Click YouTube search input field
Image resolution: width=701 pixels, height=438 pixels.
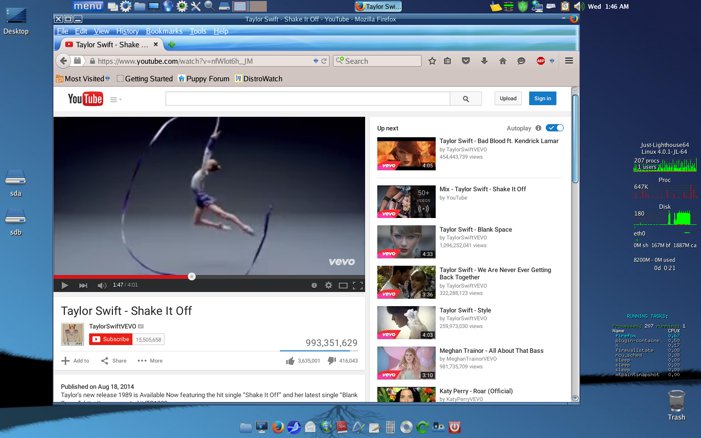click(x=308, y=99)
